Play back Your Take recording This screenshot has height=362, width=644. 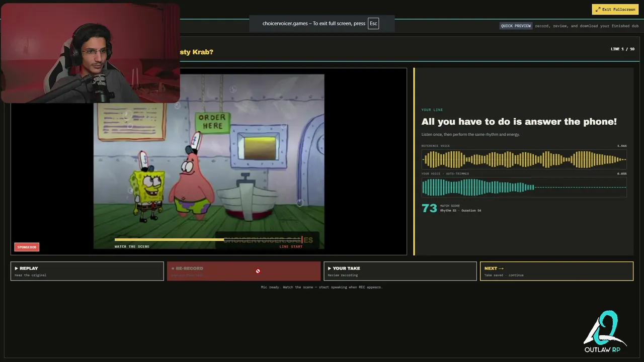tap(400, 271)
